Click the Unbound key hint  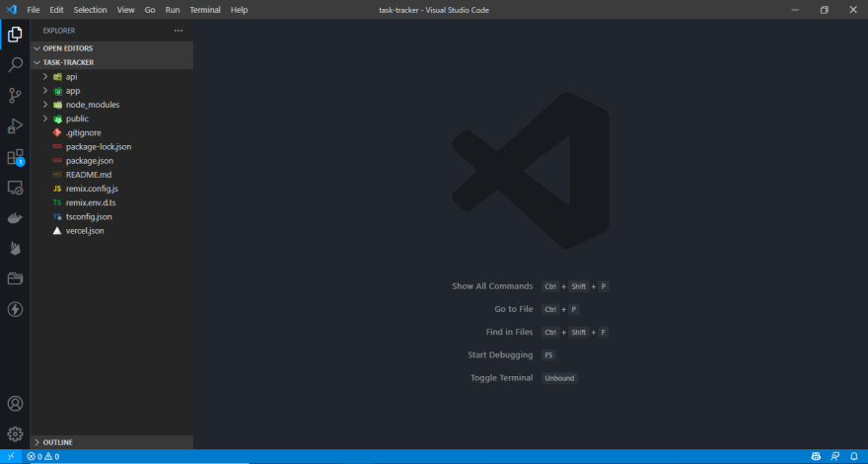[559, 378]
